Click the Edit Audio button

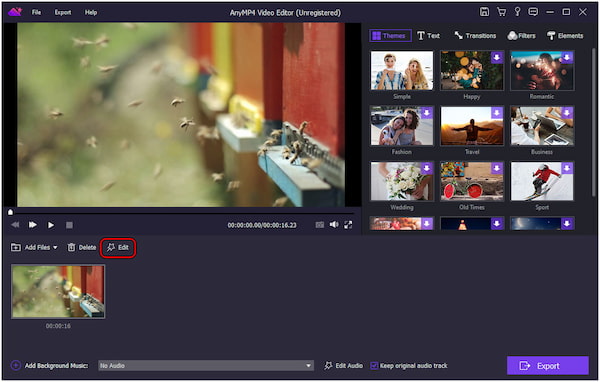click(343, 366)
